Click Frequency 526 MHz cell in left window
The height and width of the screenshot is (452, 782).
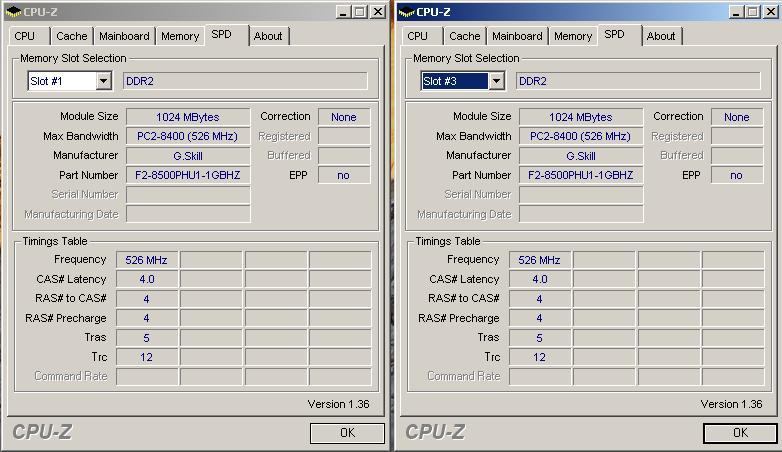click(x=147, y=260)
